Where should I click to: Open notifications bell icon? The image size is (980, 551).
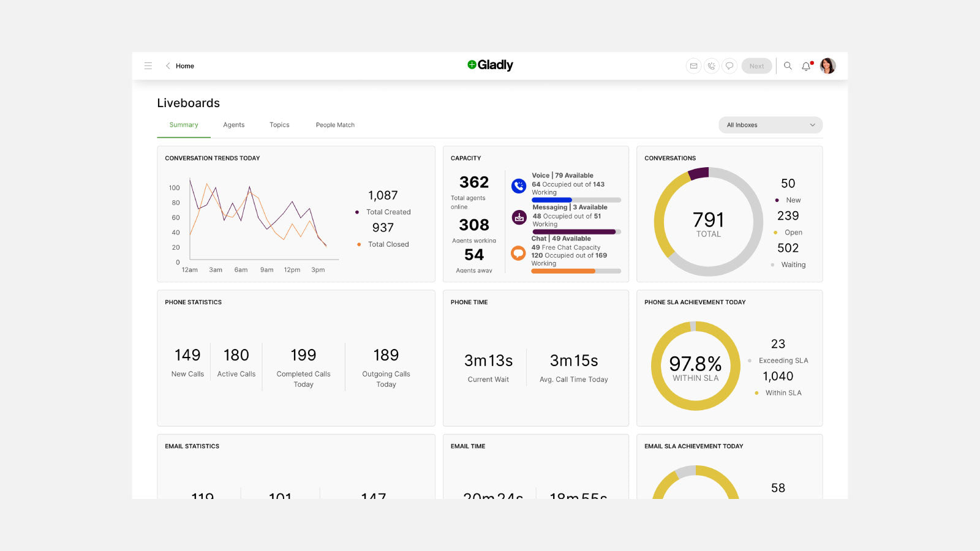coord(806,66)
